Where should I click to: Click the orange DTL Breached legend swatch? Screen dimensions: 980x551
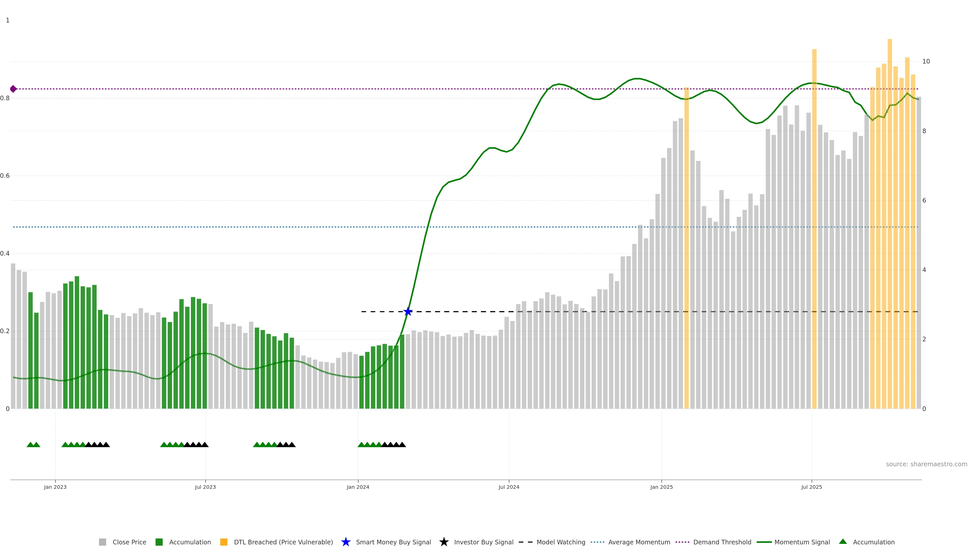pyautogui.click(x=224, y=542)
